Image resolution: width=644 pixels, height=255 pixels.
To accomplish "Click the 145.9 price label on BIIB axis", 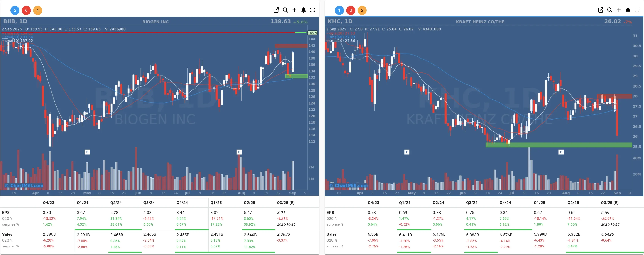I will click(312, 33).
